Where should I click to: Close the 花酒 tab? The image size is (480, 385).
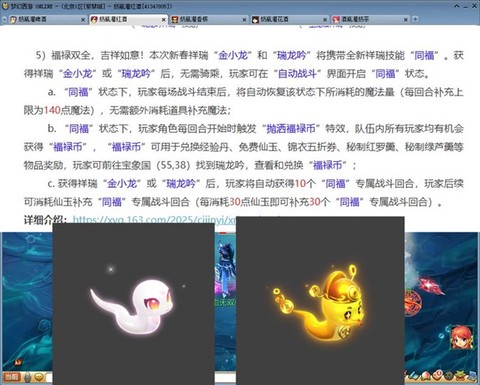[325, 20]
